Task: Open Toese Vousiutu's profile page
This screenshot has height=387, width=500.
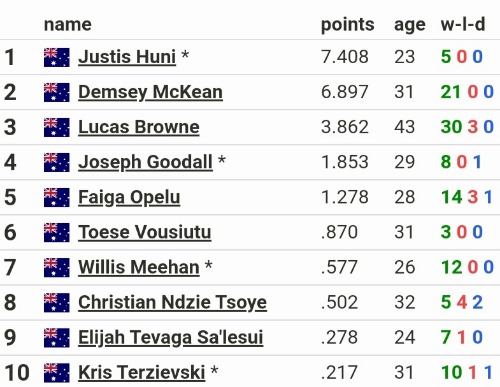Action: [x=145, y=232]
